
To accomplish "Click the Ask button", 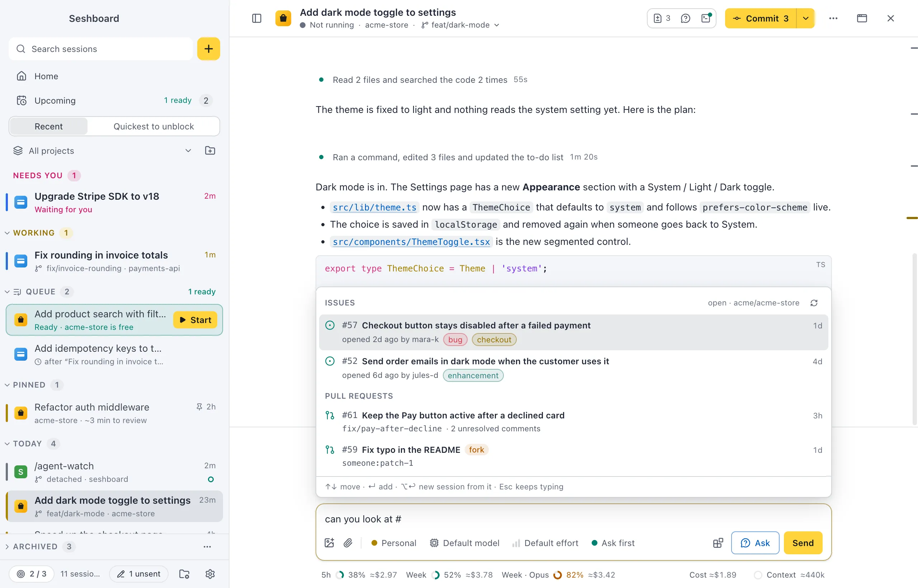I will click(755, 543).
